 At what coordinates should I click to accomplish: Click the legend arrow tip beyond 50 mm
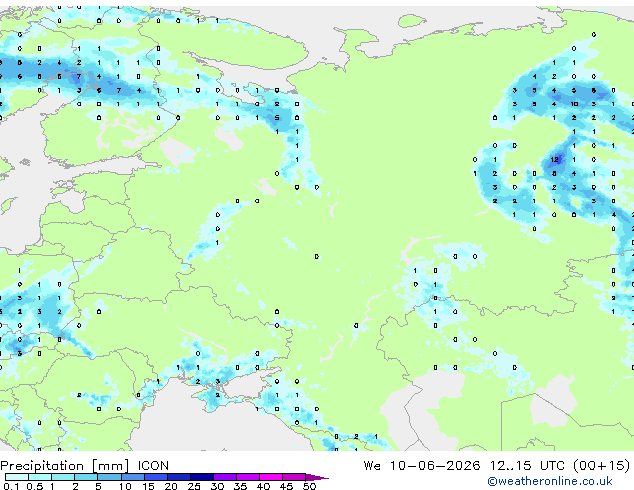click(317, 477)
